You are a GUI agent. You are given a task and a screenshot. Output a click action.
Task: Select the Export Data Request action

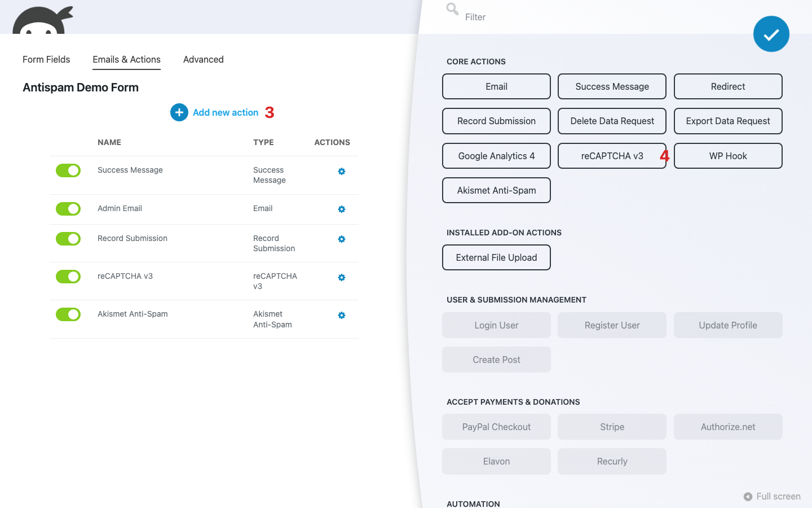(x=728, y=121)
